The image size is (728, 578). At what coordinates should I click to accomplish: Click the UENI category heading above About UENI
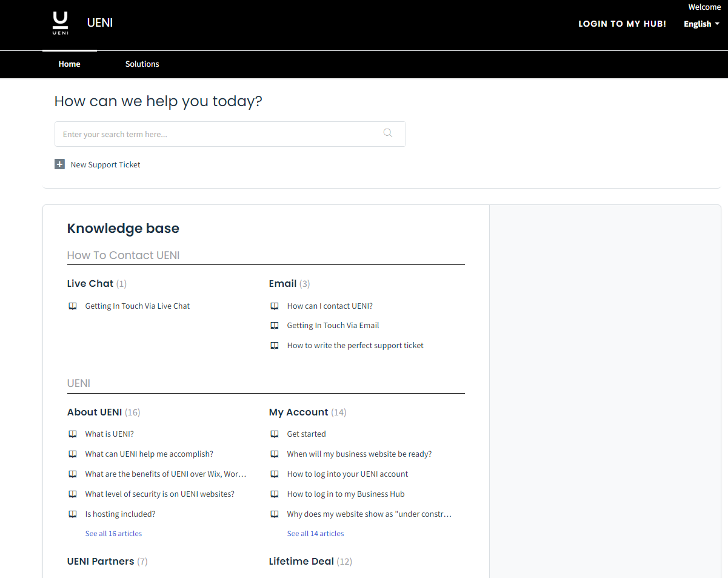point(79,383)
